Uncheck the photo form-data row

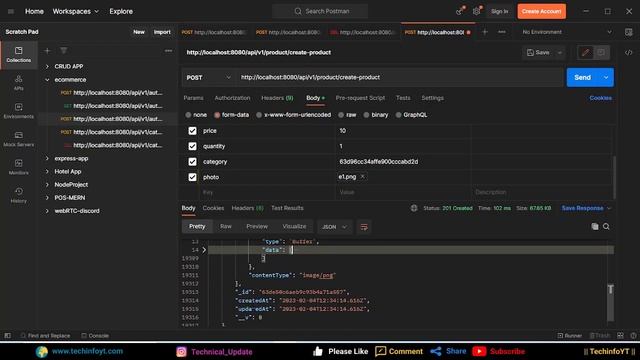tap(192, 177)
